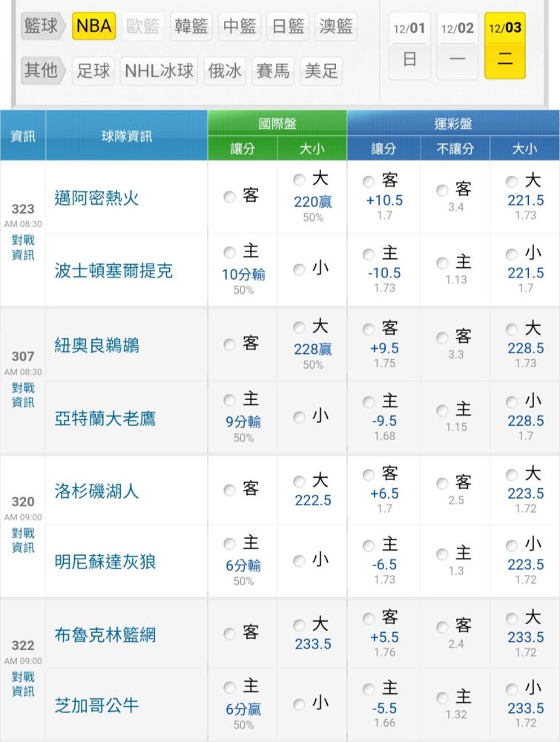This screenshot has width=560, height=742.
Task: Switch to 中籃 league tab
Action: click(240, 26)
